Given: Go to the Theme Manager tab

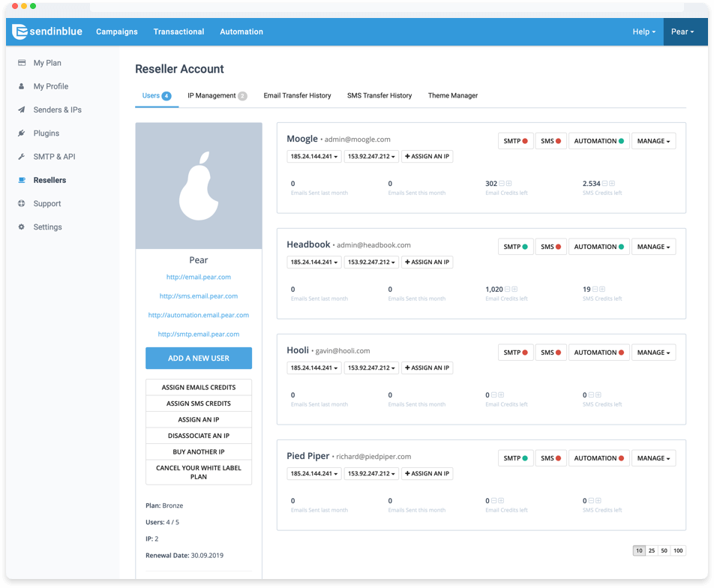Looking at the screenshot, I should (453, 96).
